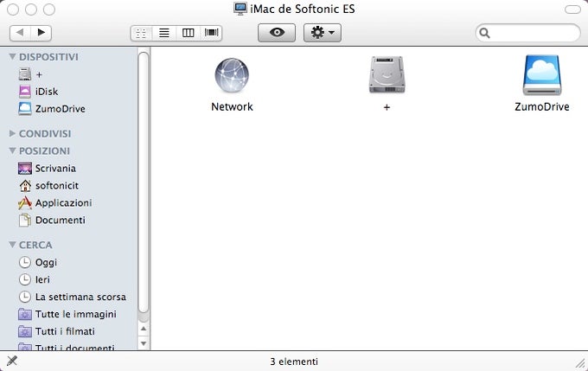This screenshot has height=371, width=588.
Task: Collapse the DISPOSITIVI section
Action: pos(12,56)
